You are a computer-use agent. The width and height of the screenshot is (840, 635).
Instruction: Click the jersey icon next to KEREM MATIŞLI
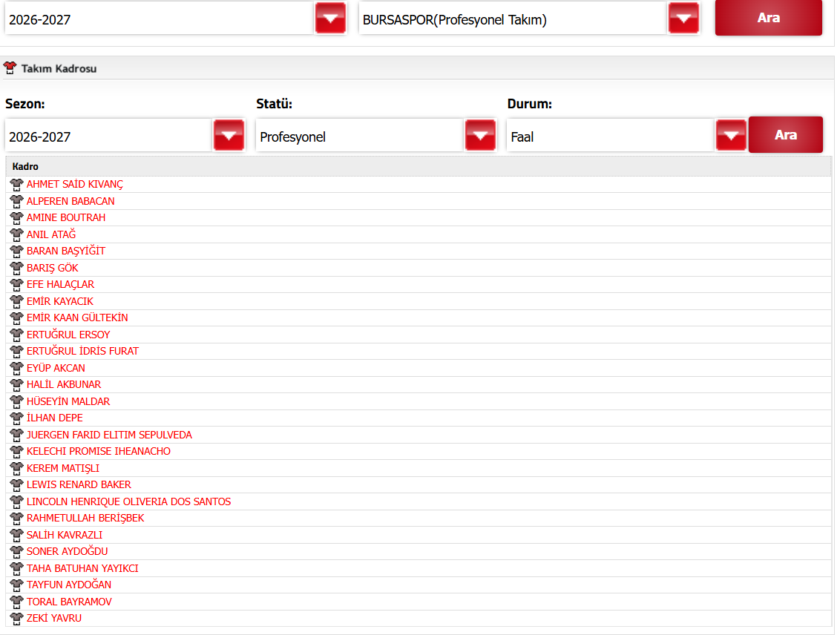(x=16, y=468)
